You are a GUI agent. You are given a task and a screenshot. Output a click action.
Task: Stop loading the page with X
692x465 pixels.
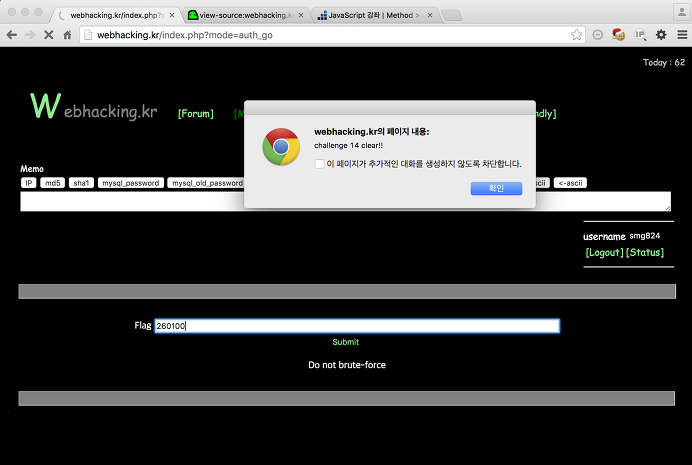49,35
